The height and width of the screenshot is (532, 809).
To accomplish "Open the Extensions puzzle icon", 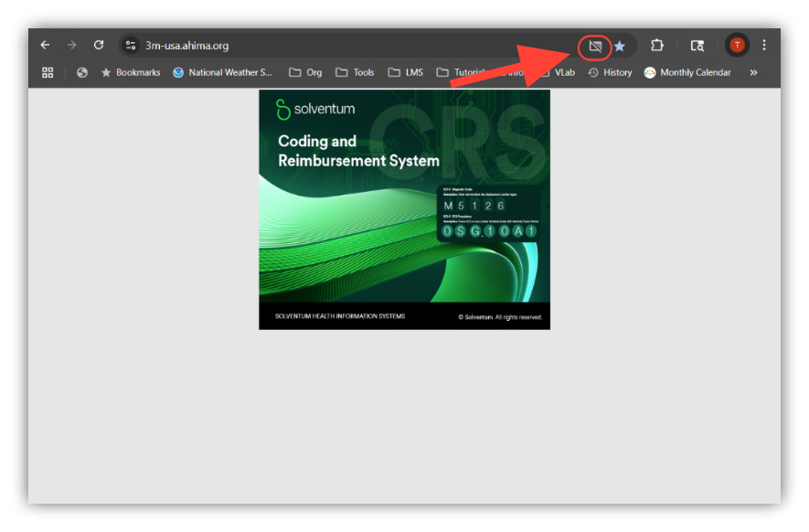I will tap(656, 46).
